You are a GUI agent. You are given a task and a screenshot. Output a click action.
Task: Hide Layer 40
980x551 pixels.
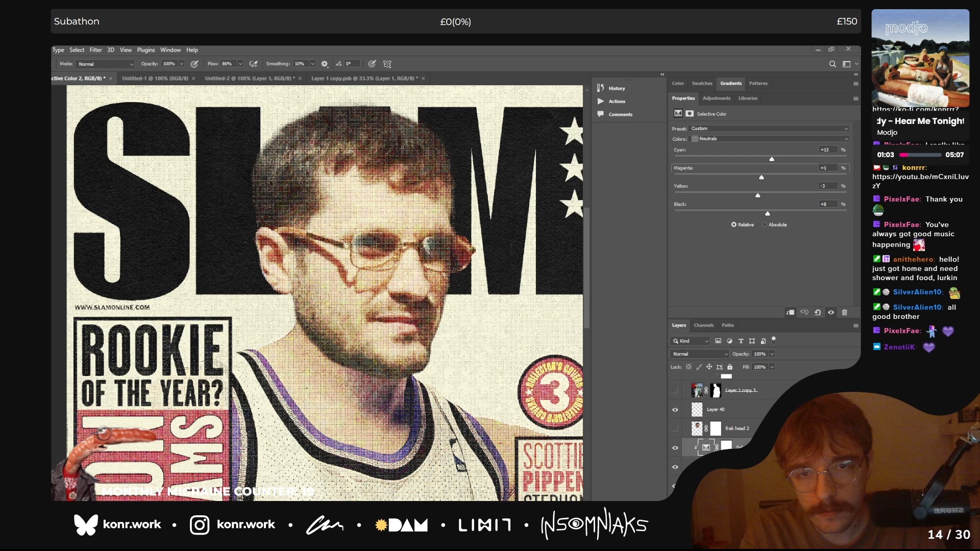click(675, 410)
